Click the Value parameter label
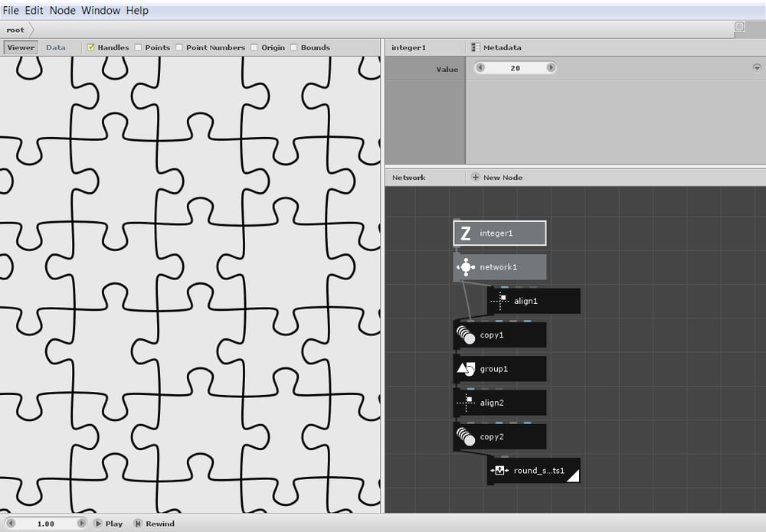Viewport: 766px width, 532px height. pyautogui.click(x=447, y=70)
